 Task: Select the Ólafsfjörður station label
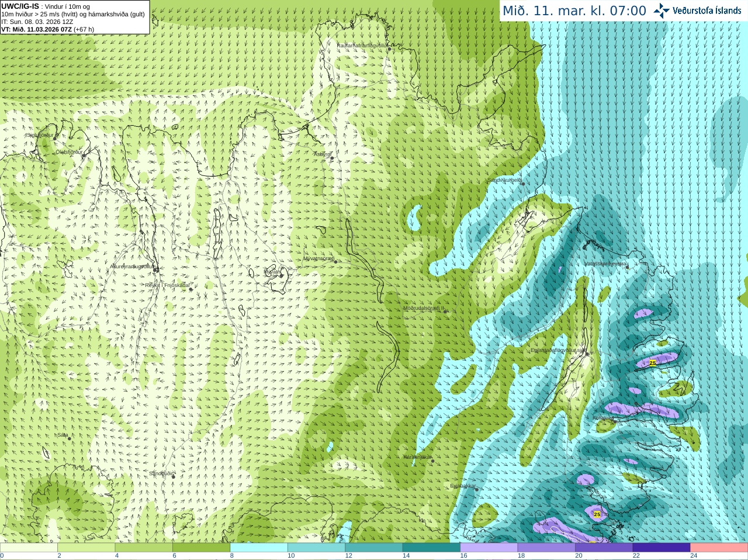[x=68, y=152]
